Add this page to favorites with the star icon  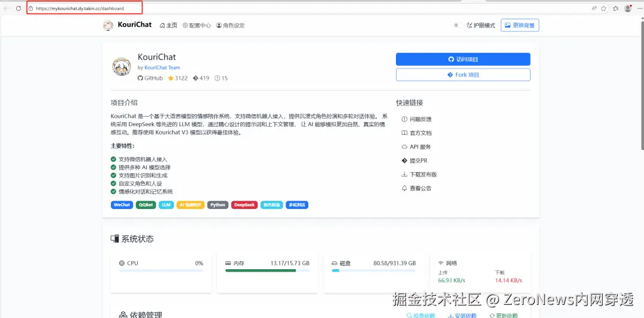603,8
